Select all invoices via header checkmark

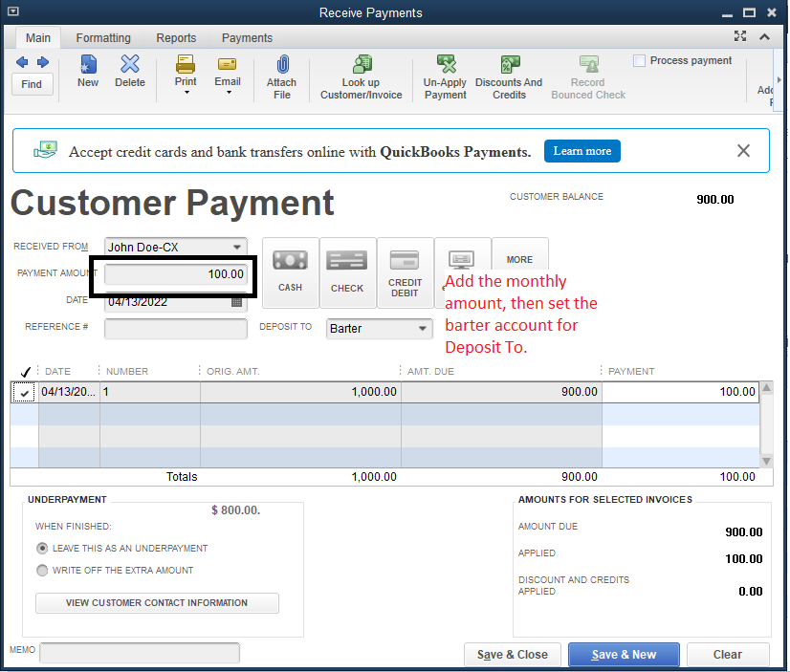click(25, 372)
